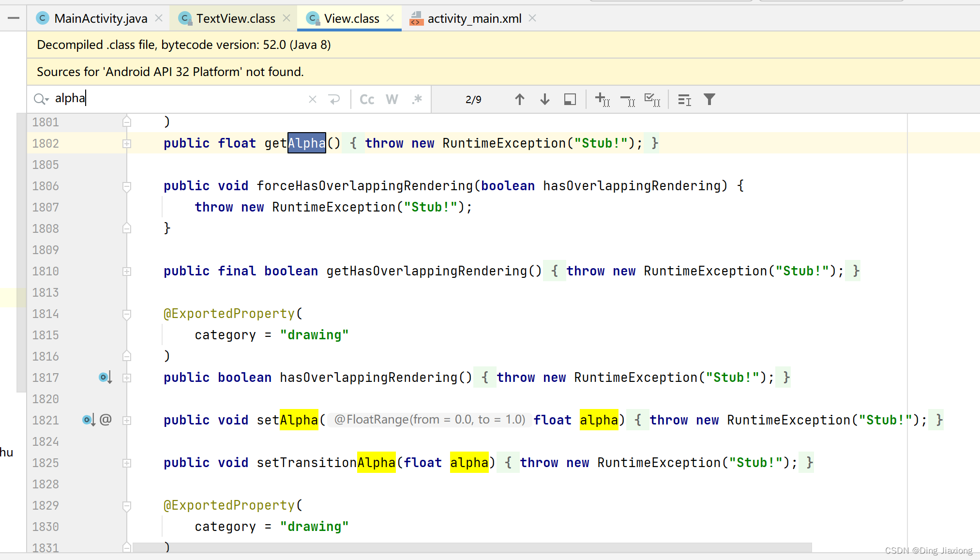This screenshot has width=980, height=560.
Task: Click the previous match navigation arrow
Action: pos(518,99)
